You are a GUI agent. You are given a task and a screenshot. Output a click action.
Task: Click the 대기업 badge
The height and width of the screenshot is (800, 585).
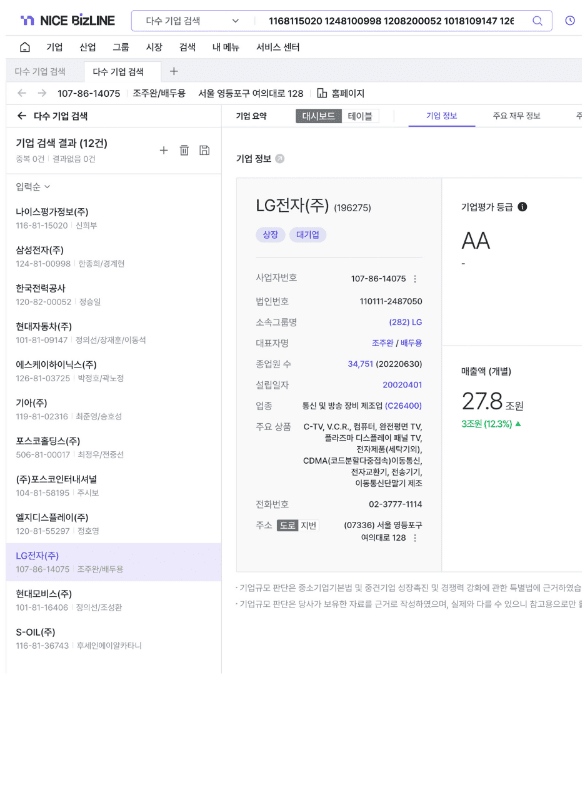[308, 235]
